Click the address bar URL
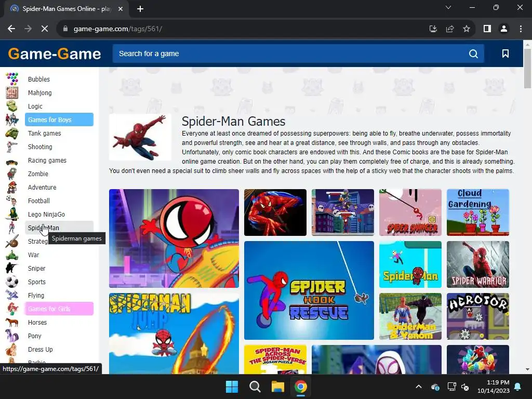The image size is (532, 399). point(118,29)
